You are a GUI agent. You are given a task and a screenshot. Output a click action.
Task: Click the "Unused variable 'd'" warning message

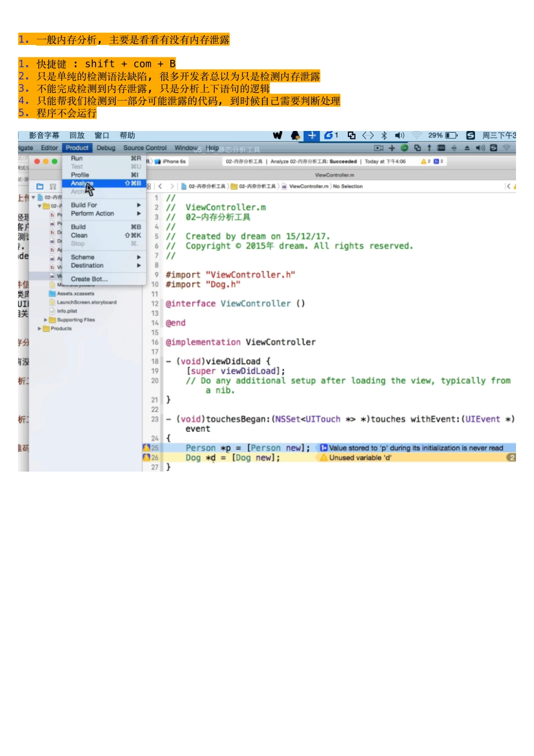[360, 458]
